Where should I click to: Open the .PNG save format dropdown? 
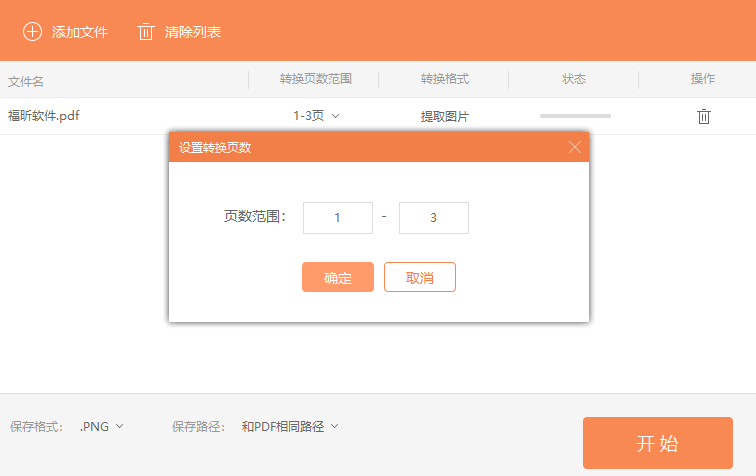(x=102, y=426)
